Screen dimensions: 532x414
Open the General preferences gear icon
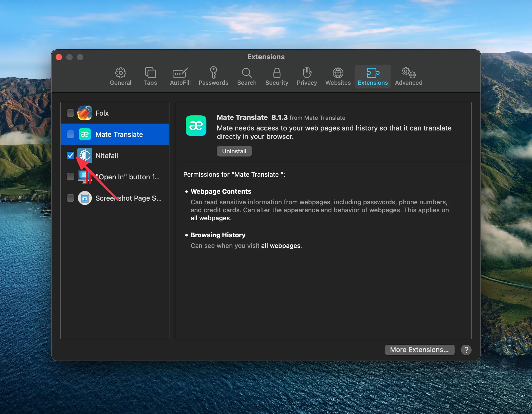120,73
